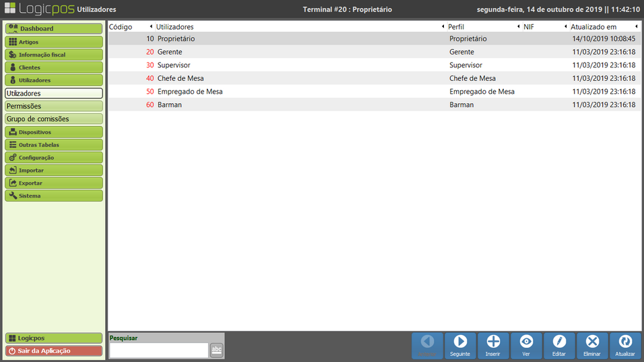Screen dimensions: 644x362
Task: Sort the list by the Código column
Action: pos(121,27)
